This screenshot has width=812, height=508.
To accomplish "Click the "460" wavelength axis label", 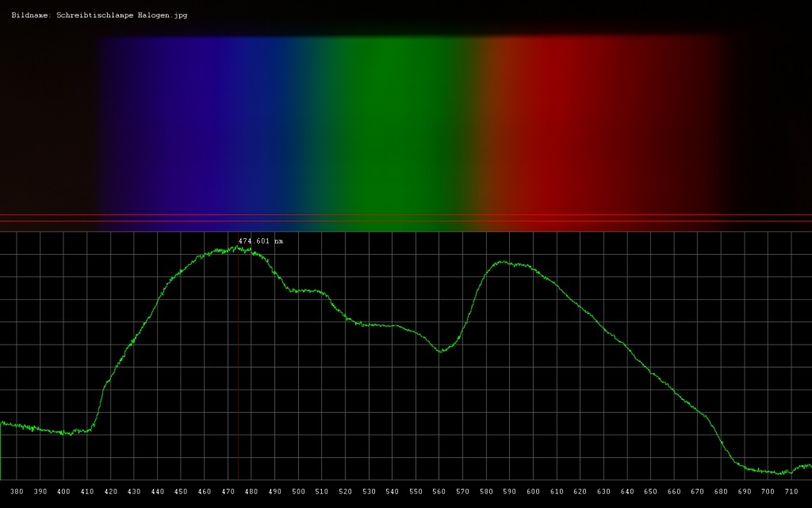I will click(x=205, y=491).
